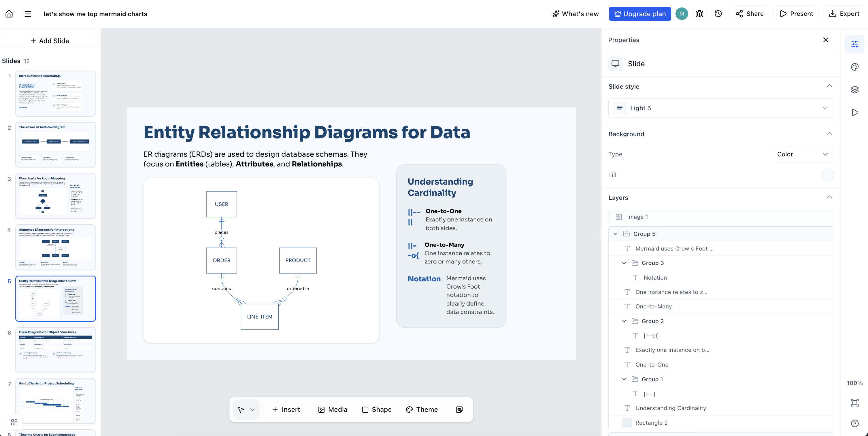Open the help question mark icon
Viewport: 868px width, 436px height.
pyautogui.click(x=854, y=423)
